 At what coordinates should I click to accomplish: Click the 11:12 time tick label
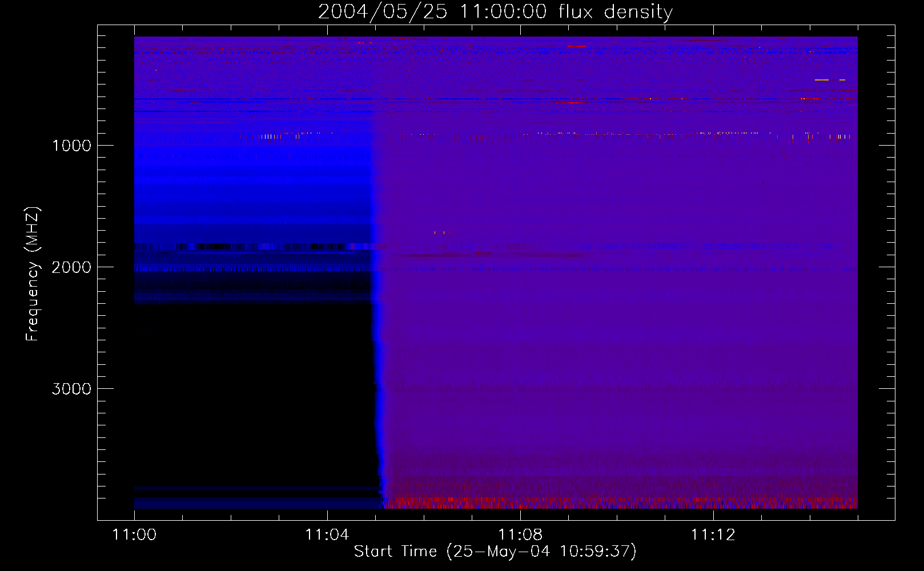tap(713, 534)
